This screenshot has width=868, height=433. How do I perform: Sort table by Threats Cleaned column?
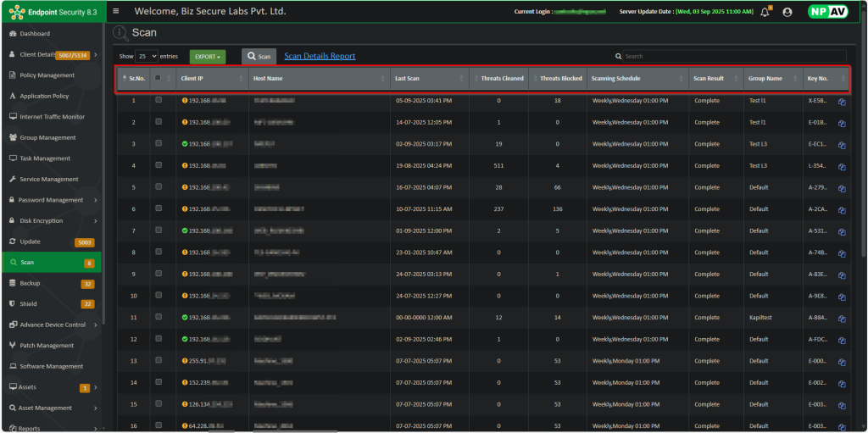[502, 79]
